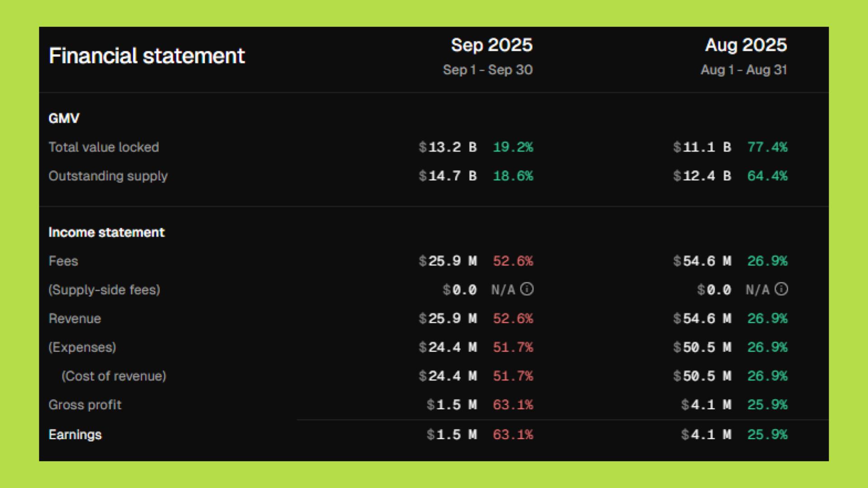This screenshot has width=868, height=488.
Task: Click August Outstanding supply 64.4% change
Action: coord(767,176)
